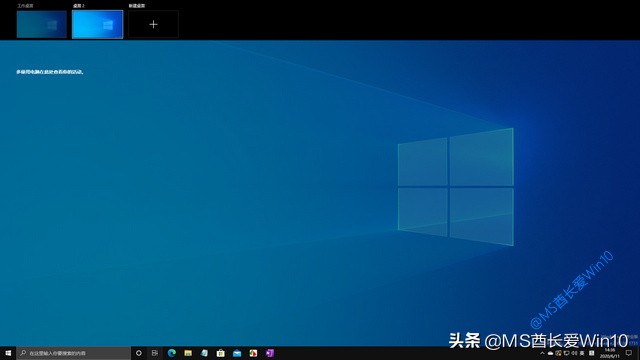Open the Action Center notification icon
Viewport: 640px width, 360px height.
[x=629, y=353]
